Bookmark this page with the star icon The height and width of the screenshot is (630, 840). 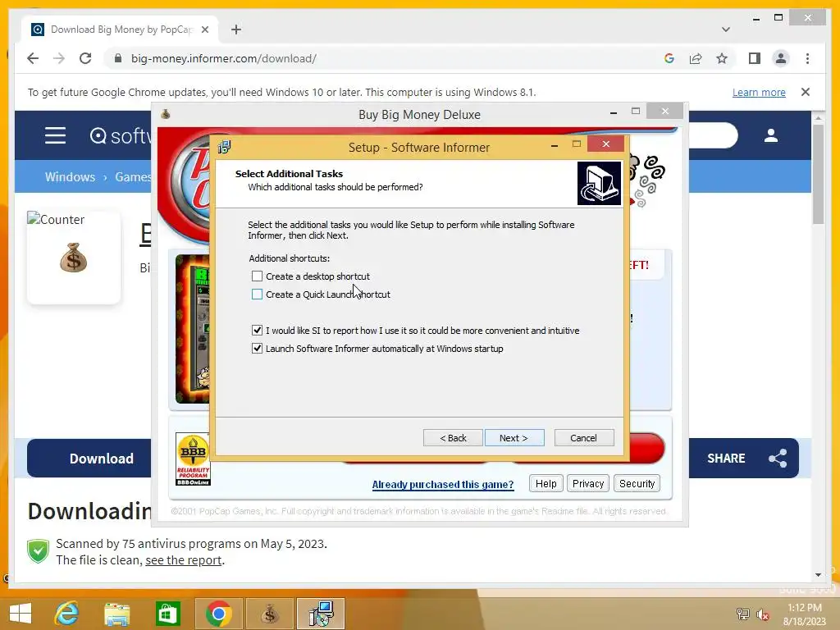722,58
